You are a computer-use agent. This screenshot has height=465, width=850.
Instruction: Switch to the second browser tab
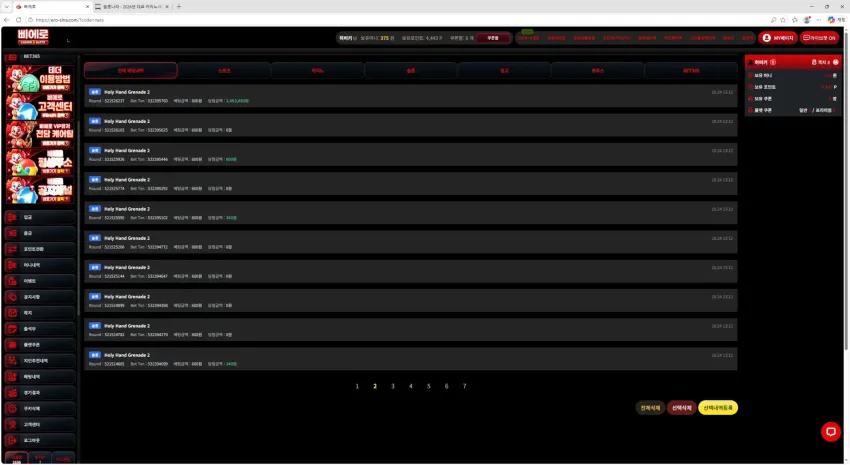coord(132,7)
